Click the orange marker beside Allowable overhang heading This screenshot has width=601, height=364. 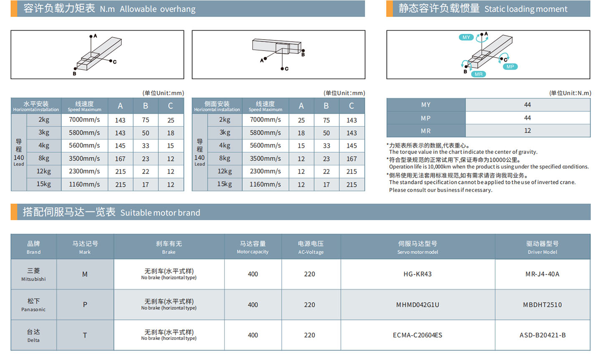(x=14, y=9)
